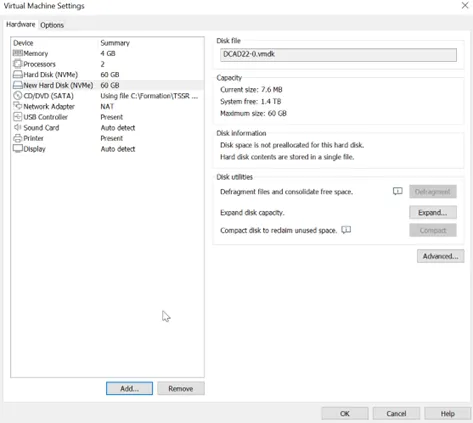Select the Memory row label
This screenshot has height=423, width=473.
click(36, 53)
